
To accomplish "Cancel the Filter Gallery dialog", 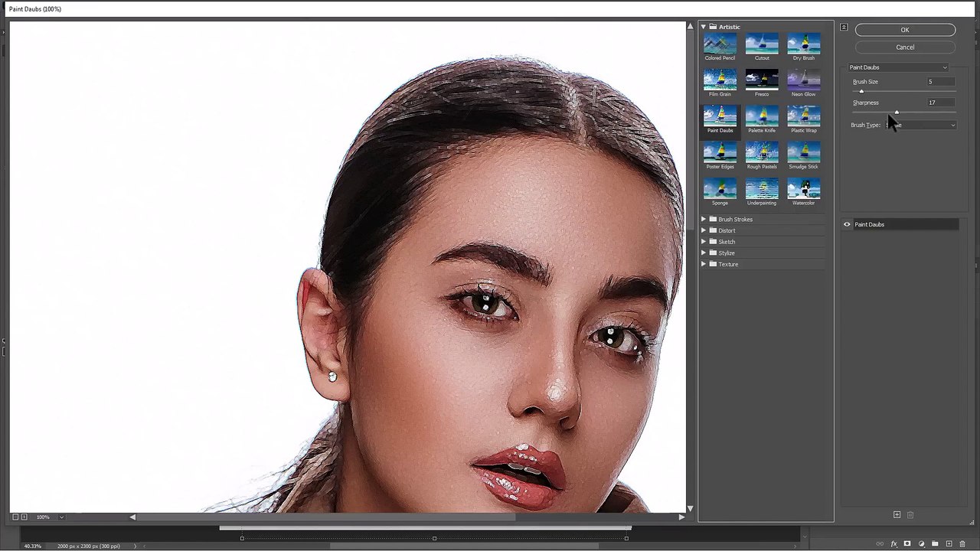I will [x=905, y=47].
